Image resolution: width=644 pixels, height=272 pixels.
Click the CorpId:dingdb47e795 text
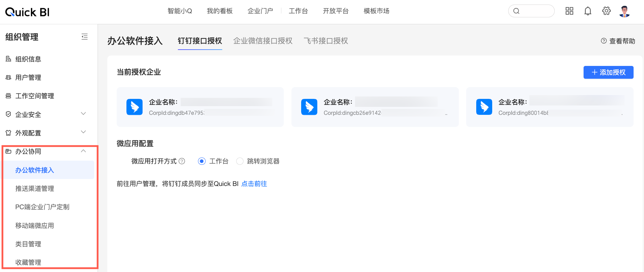pos(176,113)
